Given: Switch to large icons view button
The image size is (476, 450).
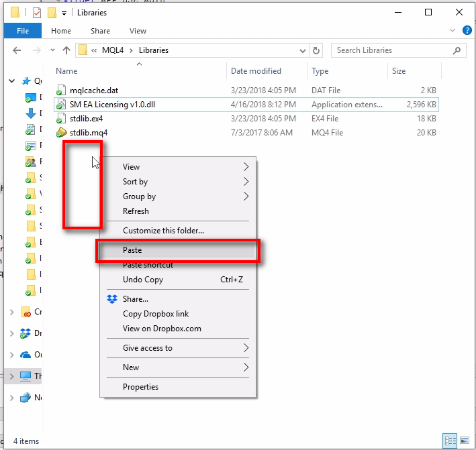Looking at the screenshot, I should [463, 441].
